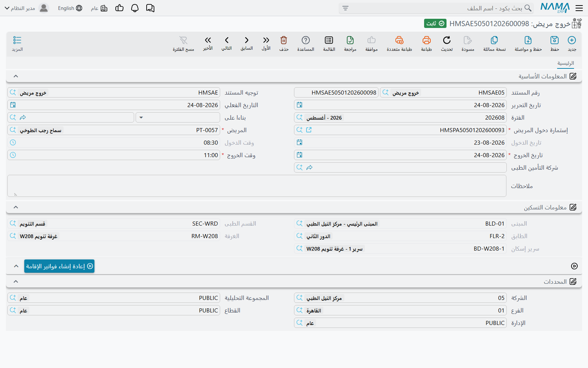This screenshot has height=368, width=588.
Task: Open lookup for توجيه المستند field
Action: coord(13,92)
